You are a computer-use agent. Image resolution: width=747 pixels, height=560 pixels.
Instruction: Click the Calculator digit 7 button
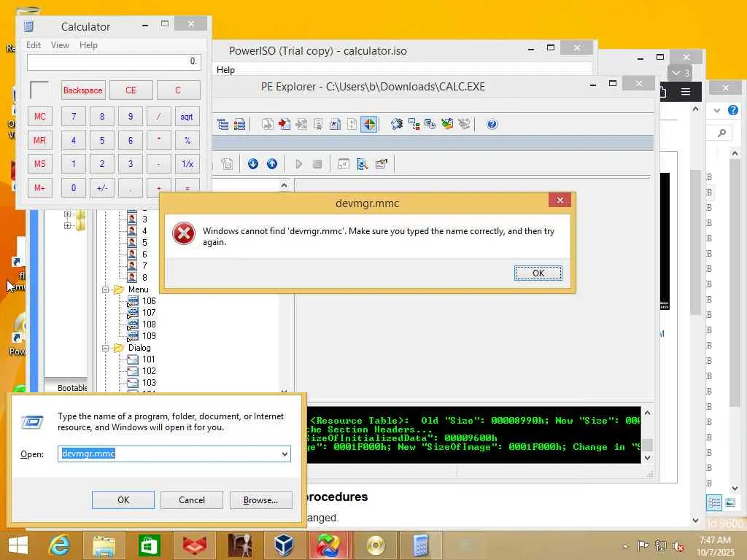click(74, 117)
